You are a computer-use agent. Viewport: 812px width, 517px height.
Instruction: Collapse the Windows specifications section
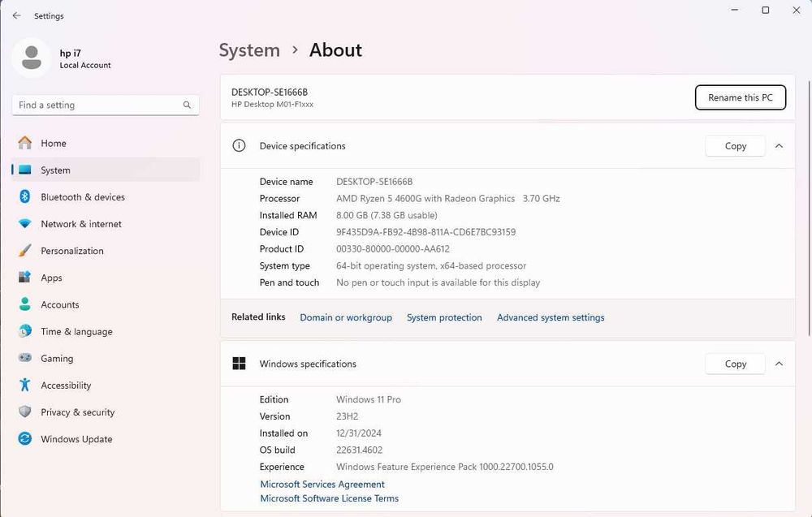click(x=779, y=364)
